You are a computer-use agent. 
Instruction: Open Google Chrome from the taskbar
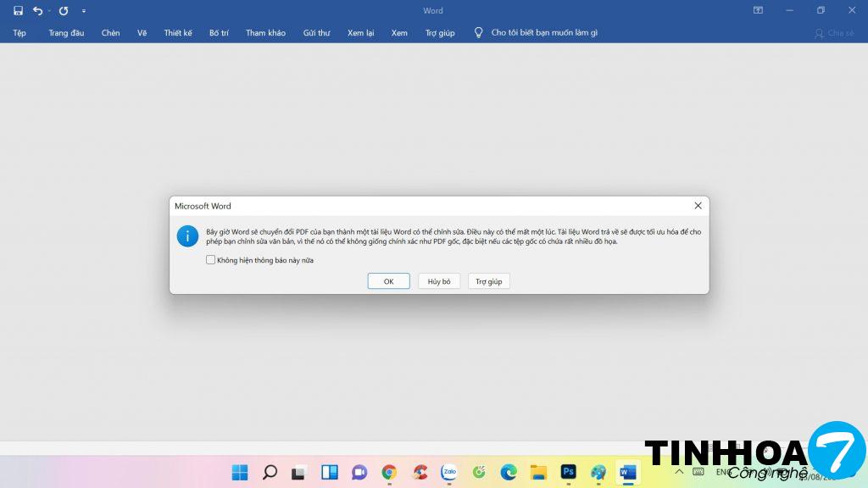point(389,472)
